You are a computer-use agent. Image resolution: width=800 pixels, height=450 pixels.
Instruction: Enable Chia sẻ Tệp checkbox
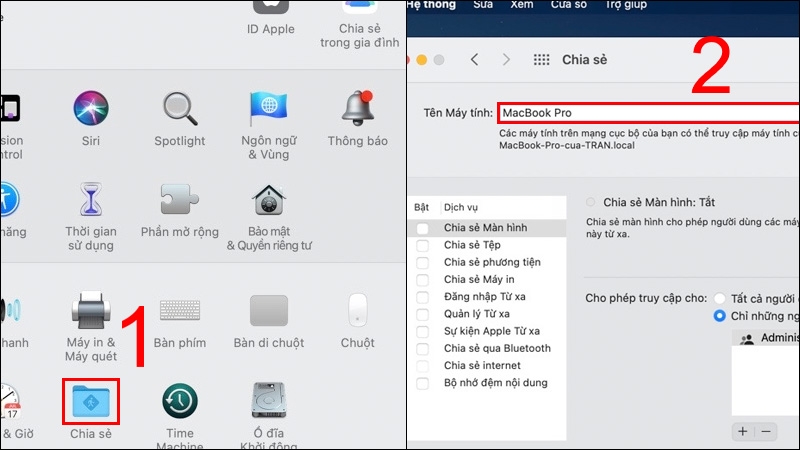coord(422,245)
